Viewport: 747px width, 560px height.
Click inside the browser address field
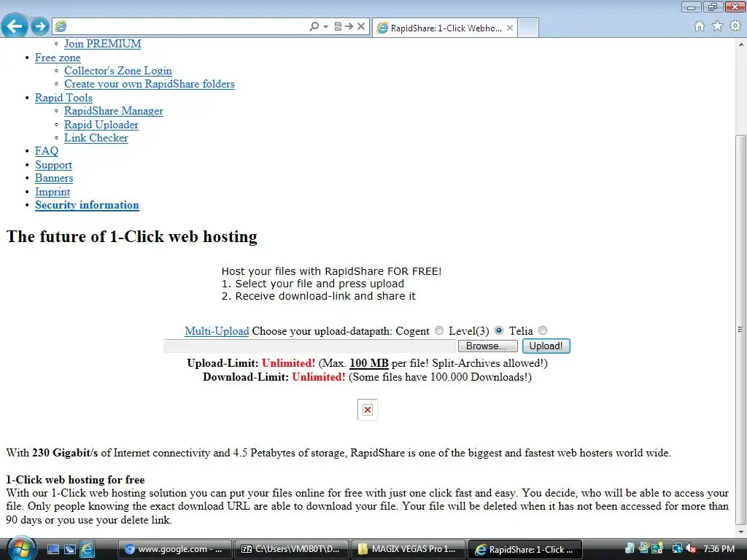(186, 27)
